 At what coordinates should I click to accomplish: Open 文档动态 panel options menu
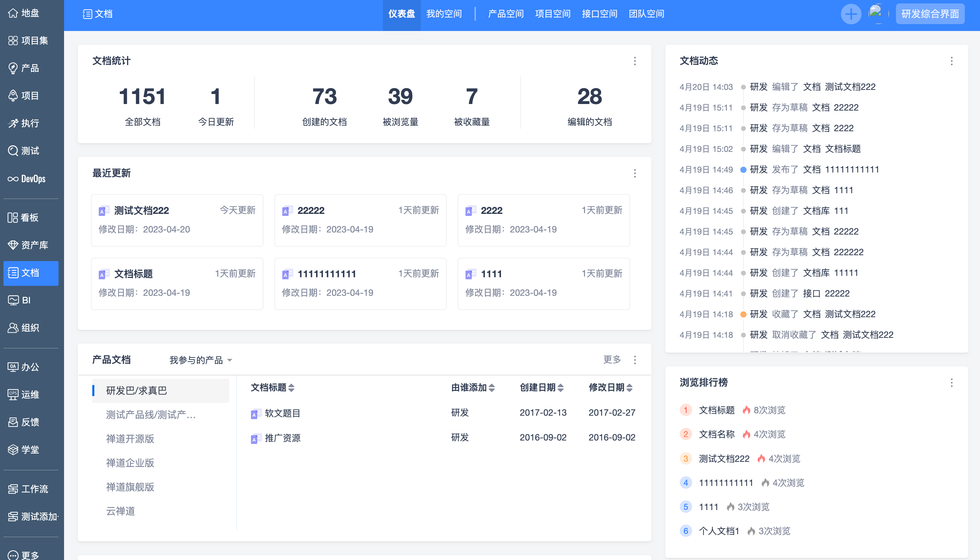(x=951, y=61)
